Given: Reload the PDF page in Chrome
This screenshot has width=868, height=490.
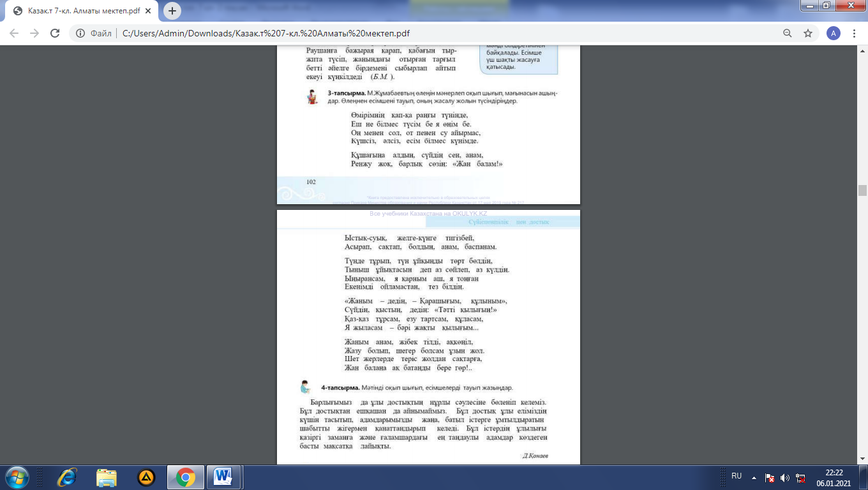Looking at the screenshot, I should pos(55,33).
